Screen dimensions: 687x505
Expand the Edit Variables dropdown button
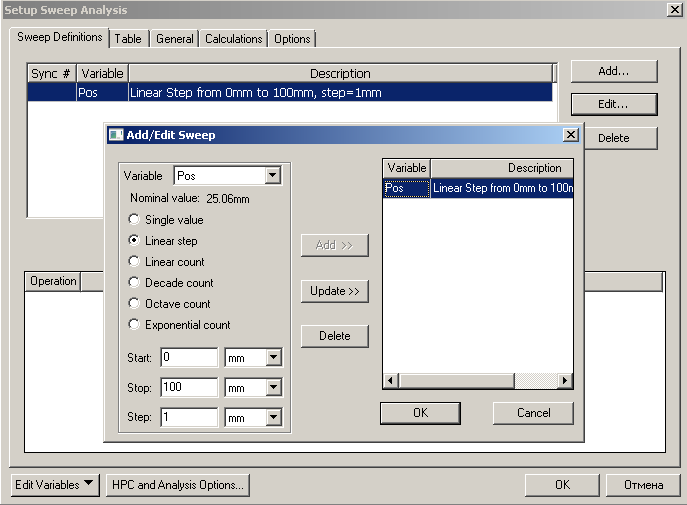point(55,485)
